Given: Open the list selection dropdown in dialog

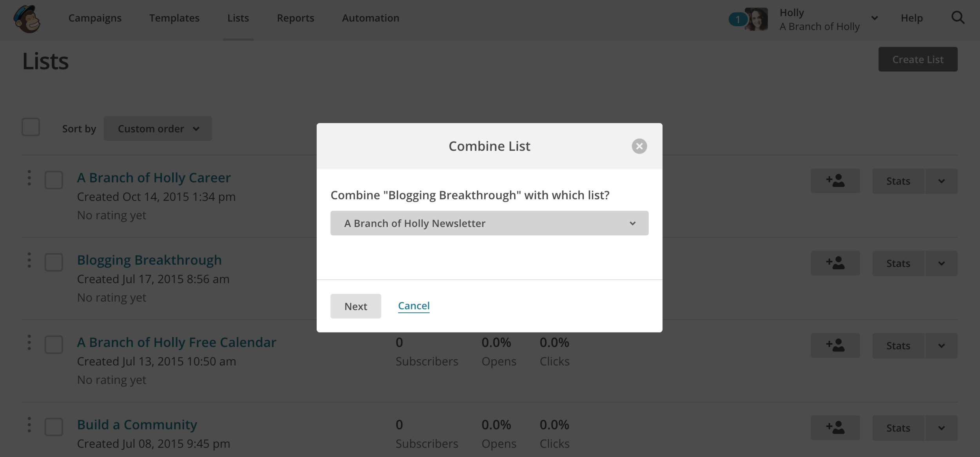Looking at the screenshot, I should 489,223.
